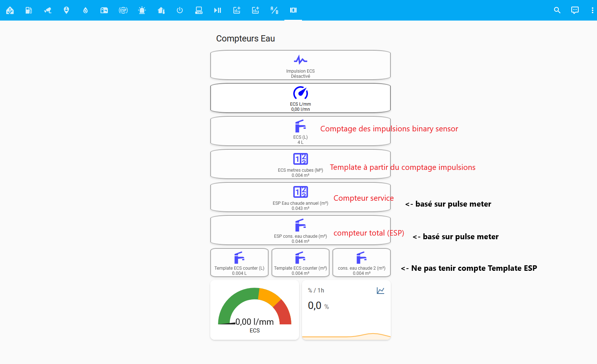Open ESP cons. eau chaude card
Screen dimensions: 597x364
click(x=301, y=230)
